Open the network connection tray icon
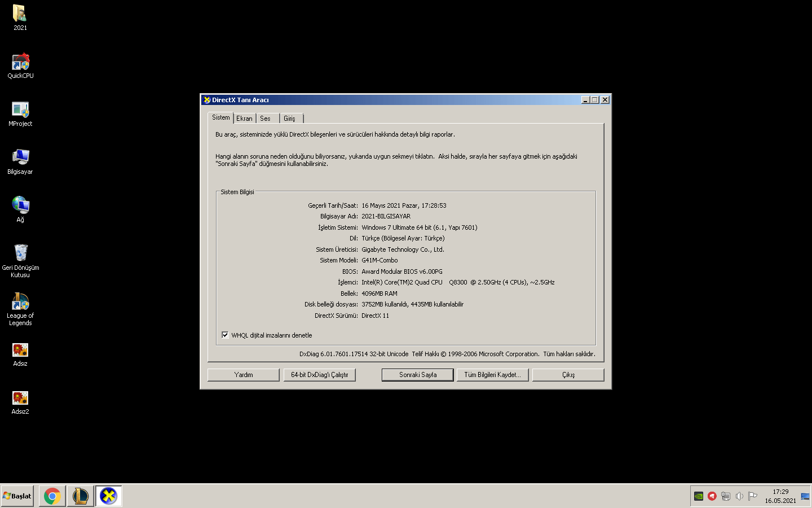This screenshot has height=508, width=812. [726, 496]
